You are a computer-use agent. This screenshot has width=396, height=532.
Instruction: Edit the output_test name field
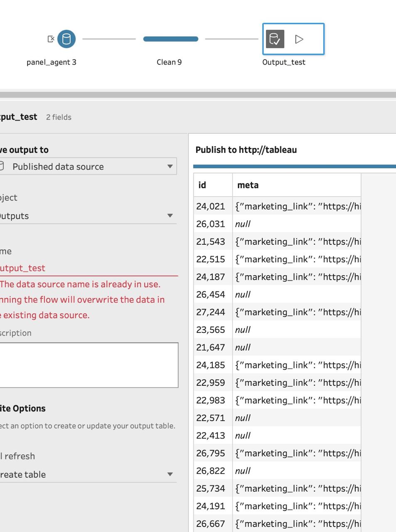pos(89,268)
